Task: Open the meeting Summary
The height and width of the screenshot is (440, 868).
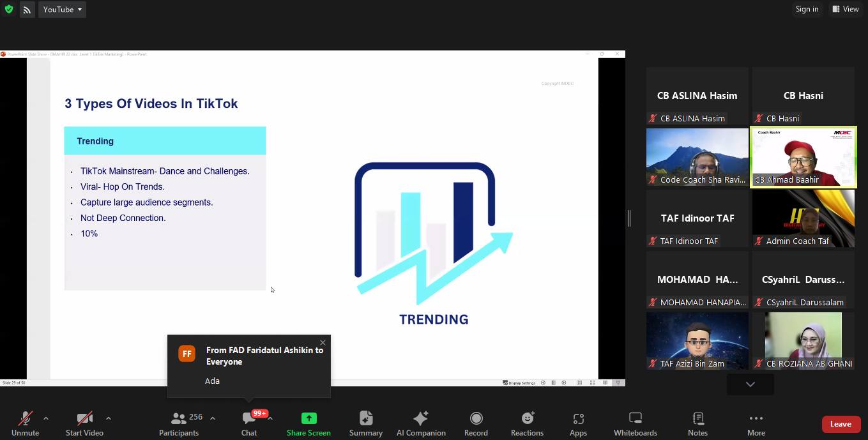Action: (x=366, y=423)
